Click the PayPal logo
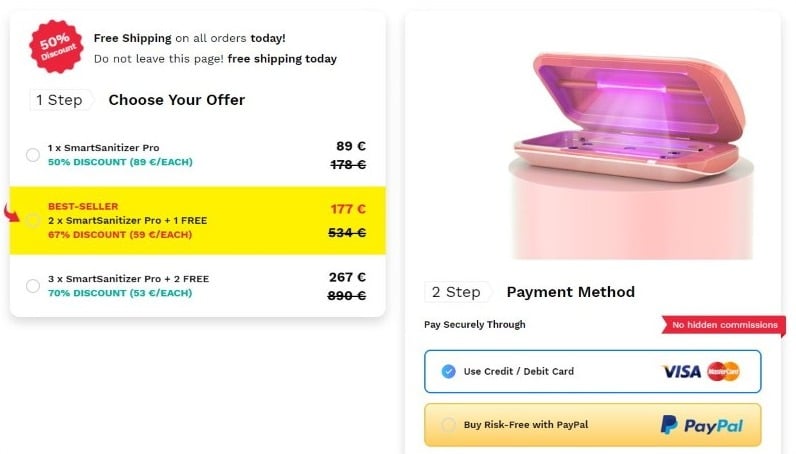The image size is (796, 454). click(702, 425)
